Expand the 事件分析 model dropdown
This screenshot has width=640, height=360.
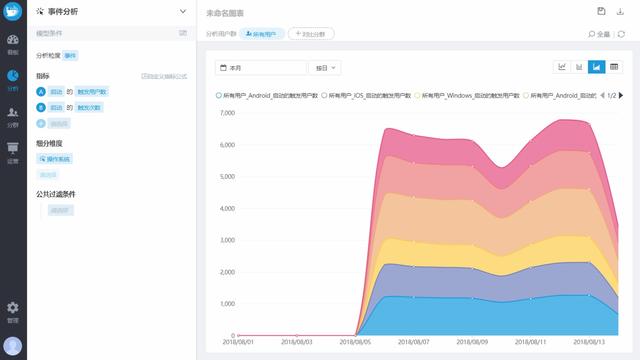[x=183, y=11]
